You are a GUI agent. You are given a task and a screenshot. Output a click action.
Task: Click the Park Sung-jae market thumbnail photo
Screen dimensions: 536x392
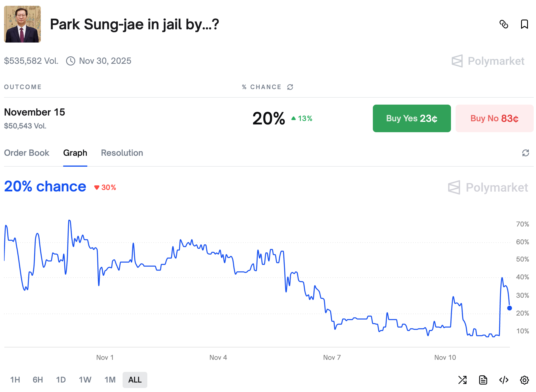click(x=22, y=24)
